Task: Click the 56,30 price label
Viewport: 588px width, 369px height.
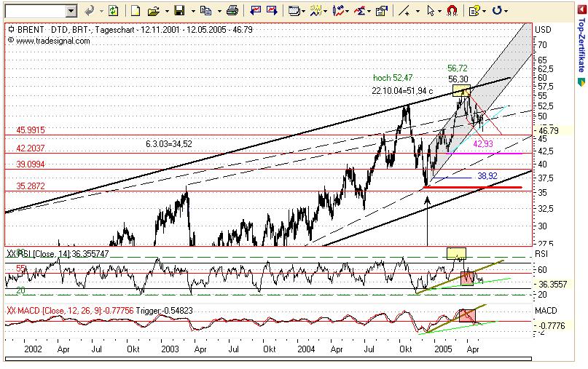Action: click(x=458, y=79)
